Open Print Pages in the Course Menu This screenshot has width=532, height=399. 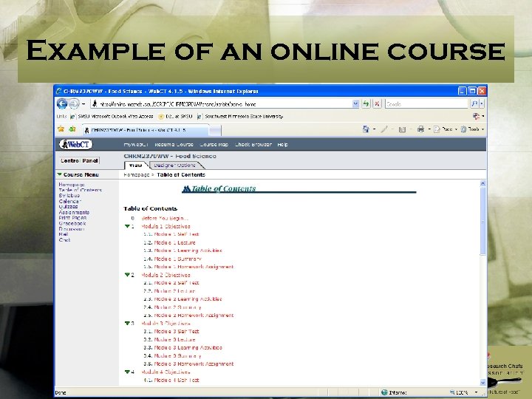72,218
